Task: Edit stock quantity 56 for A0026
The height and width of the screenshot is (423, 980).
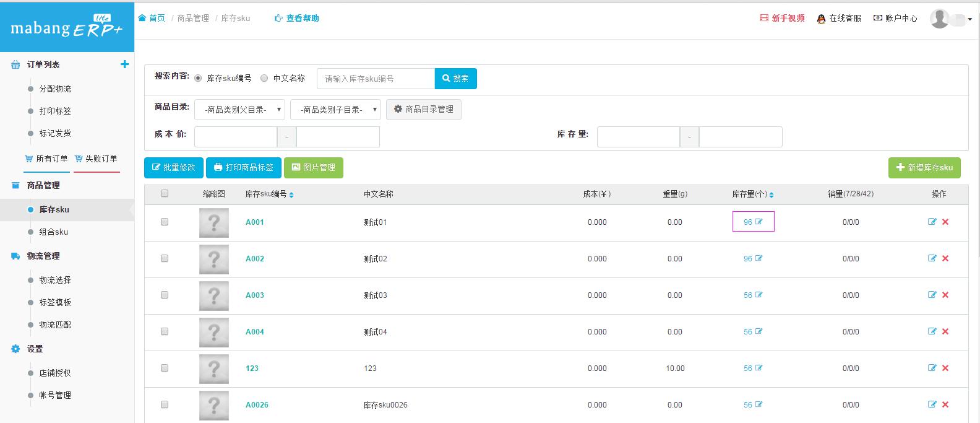Action: 759,404
